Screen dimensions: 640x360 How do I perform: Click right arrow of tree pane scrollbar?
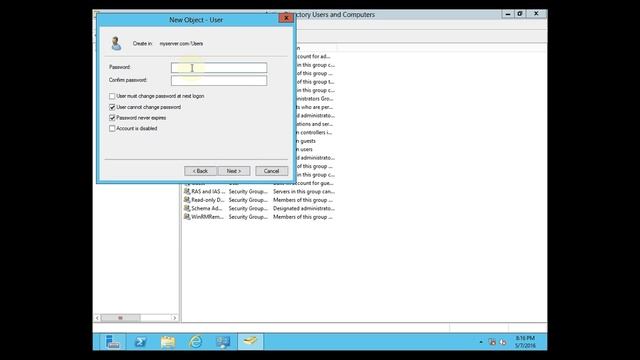pos(175,318)
